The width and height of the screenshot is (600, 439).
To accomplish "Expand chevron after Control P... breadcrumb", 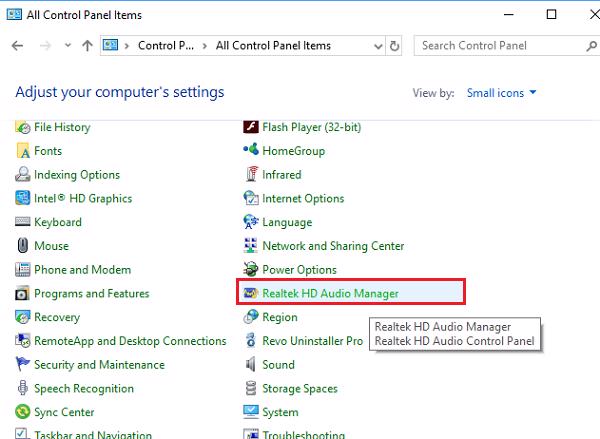I will 205,46.
